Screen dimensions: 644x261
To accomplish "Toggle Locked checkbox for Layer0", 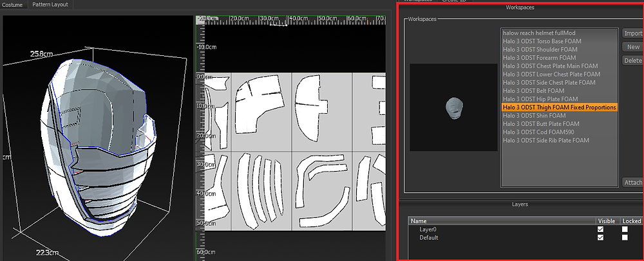I will tap(625, 230).
